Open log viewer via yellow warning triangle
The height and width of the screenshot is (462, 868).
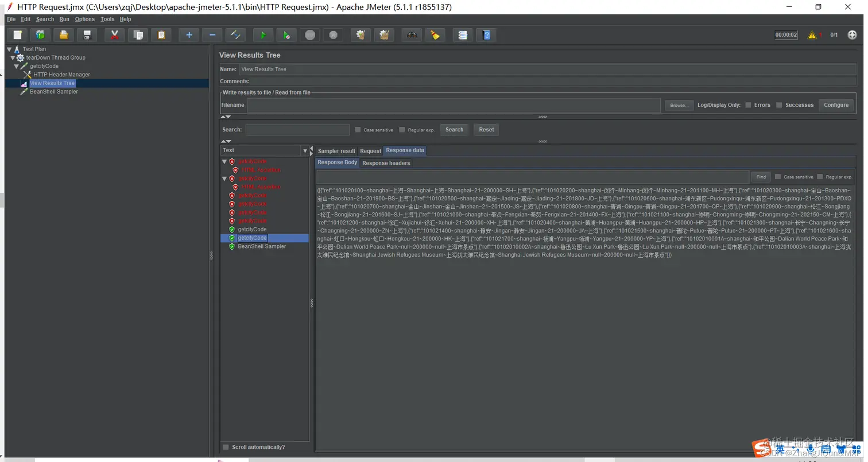tap(812, 35)
